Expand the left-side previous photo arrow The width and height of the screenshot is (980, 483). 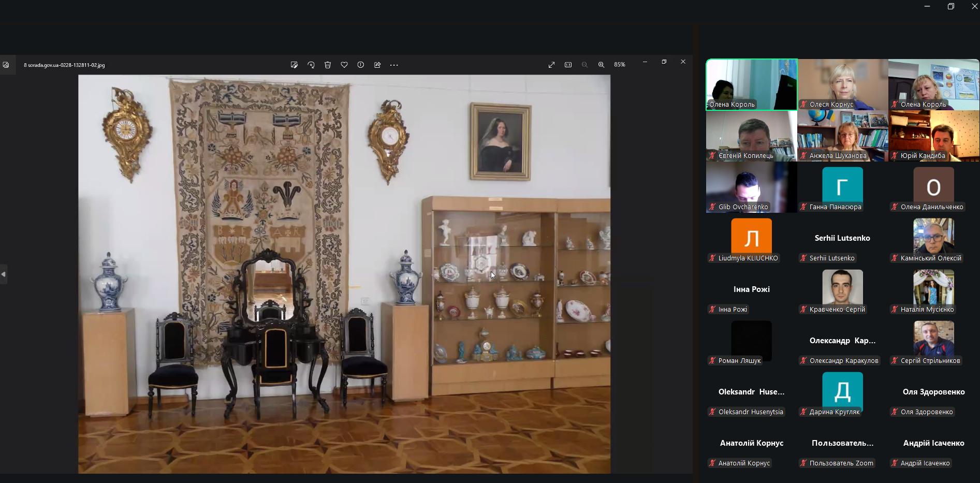pyautogui.click(x=4, y=274)
